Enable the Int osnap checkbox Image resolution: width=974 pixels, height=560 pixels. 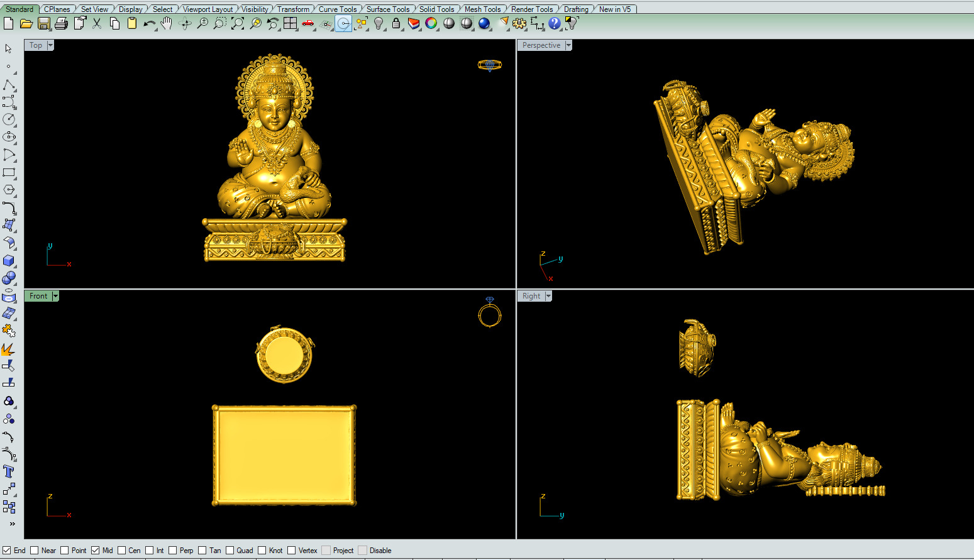pos(150,551)
